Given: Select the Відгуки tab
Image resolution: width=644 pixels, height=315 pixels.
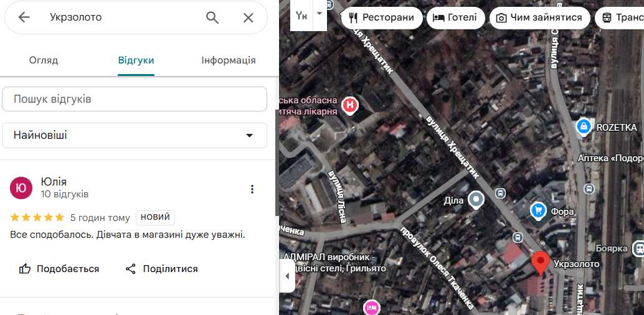Looking at the screenshot, I should [x=136, y=60].
